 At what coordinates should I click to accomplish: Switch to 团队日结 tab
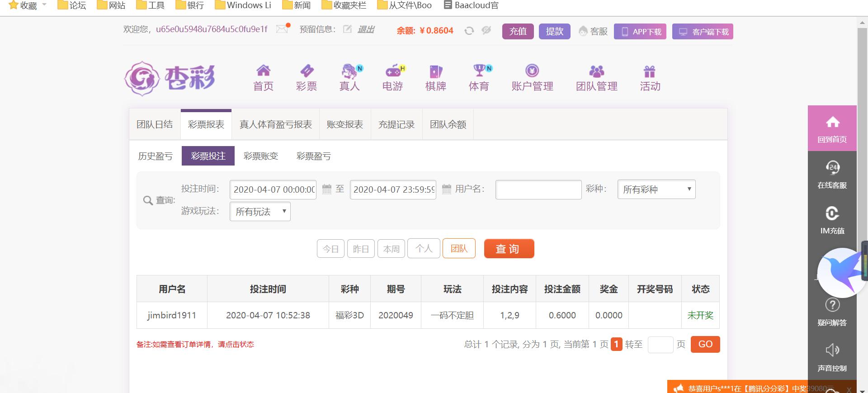click(155, 124)
